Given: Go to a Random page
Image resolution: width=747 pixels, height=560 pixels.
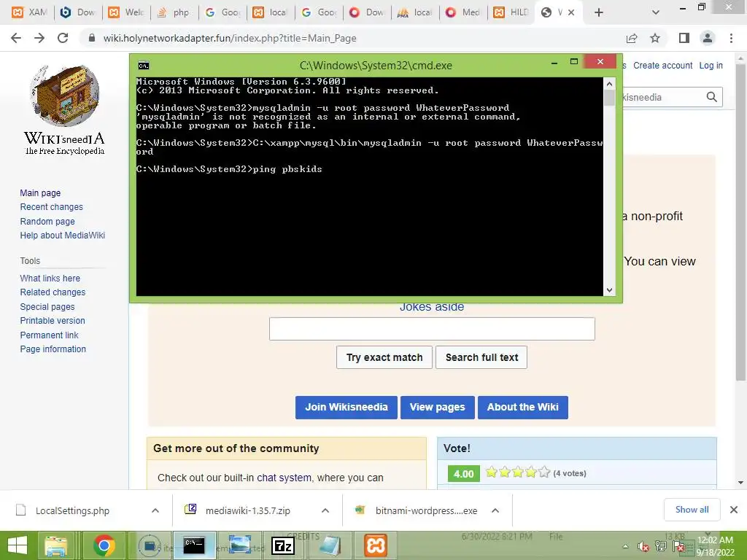Looking at the screenshot, I should coord(47,222).
